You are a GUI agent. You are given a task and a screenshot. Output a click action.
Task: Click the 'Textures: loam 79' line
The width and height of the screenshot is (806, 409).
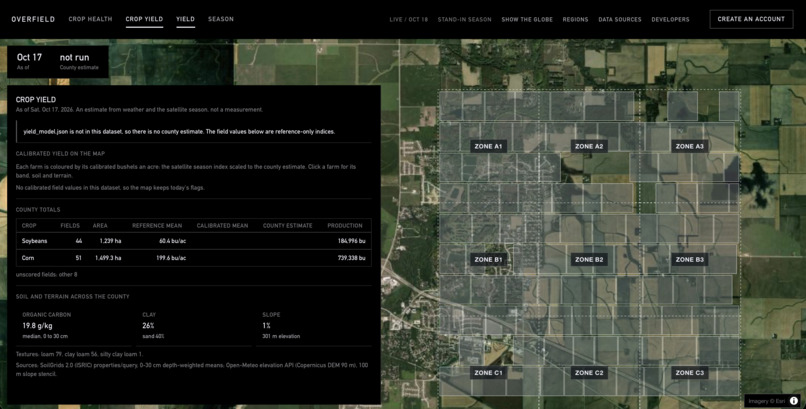79,354
